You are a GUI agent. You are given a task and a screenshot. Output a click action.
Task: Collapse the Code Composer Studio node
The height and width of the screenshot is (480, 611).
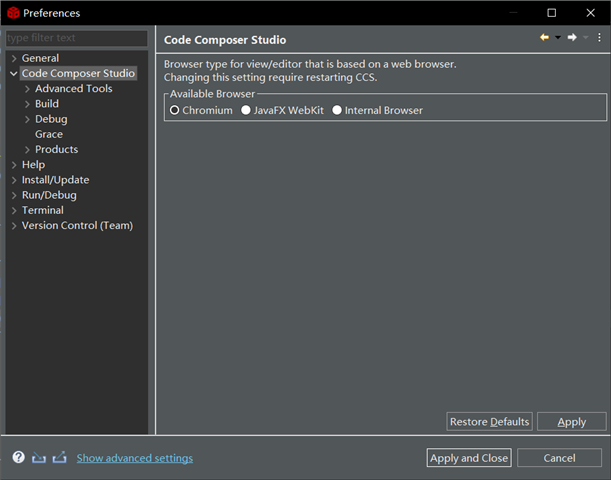point(14,74)
